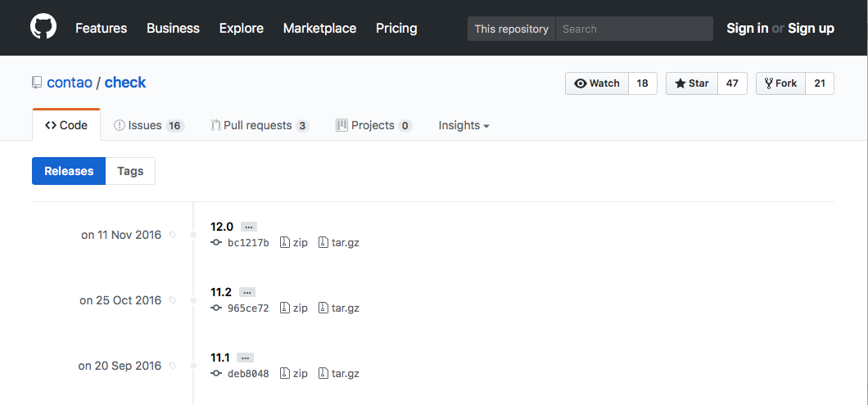Click the commit icon beside bc1217b

pos(216,243)
